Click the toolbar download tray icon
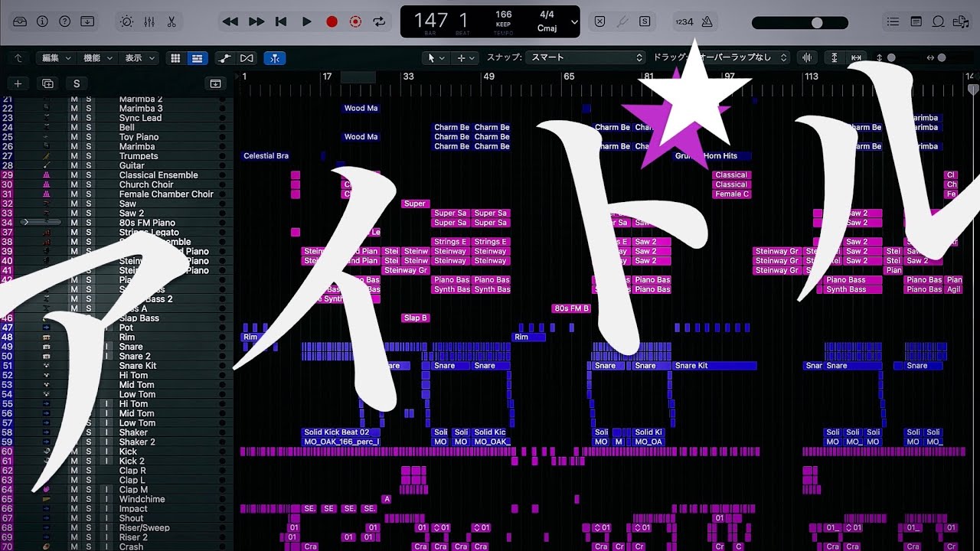Screen dimensions: 980x551 tap(87, 21)
